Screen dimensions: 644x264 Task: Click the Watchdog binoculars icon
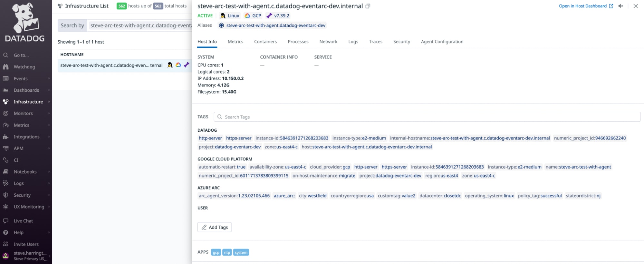pyautogui.click(x=5, y=67)
